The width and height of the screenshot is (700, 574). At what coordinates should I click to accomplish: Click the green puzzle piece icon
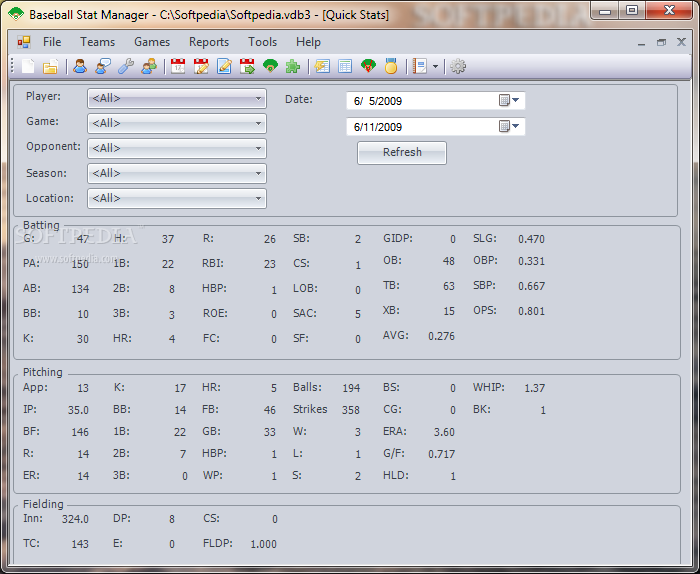(x=293, y=67)
